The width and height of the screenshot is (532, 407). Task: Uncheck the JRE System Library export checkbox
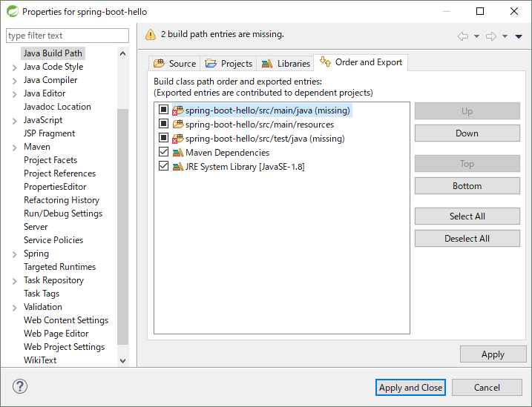pyautogui.click(x=163, y=166)
